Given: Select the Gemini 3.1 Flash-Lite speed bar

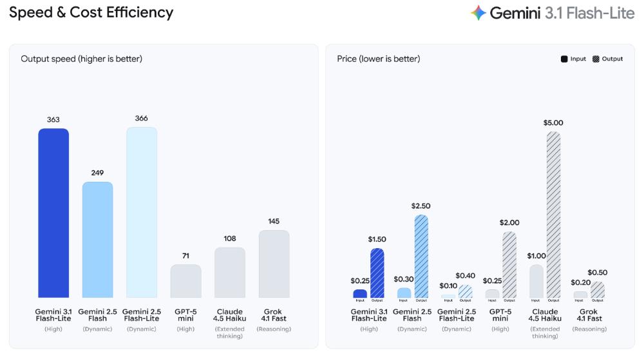Looking at the screenshot, I should (x=53, y=213).
